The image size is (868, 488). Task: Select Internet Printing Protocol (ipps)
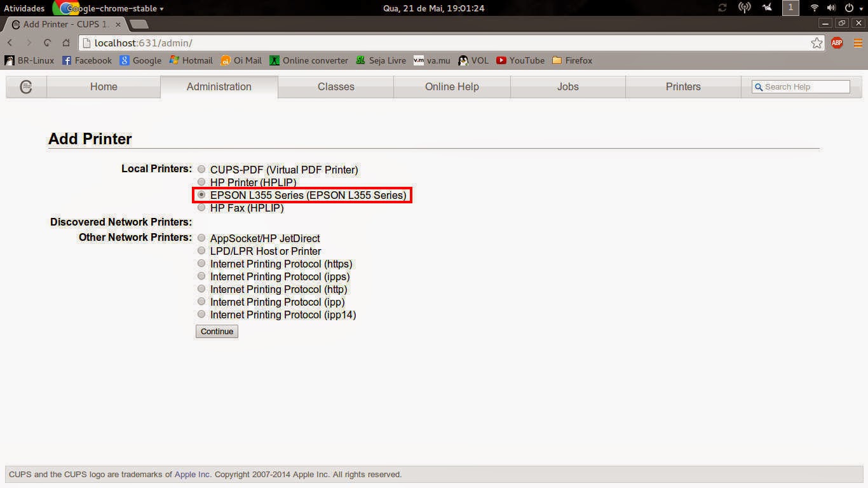pyautogui.click(x=201, y=276)
